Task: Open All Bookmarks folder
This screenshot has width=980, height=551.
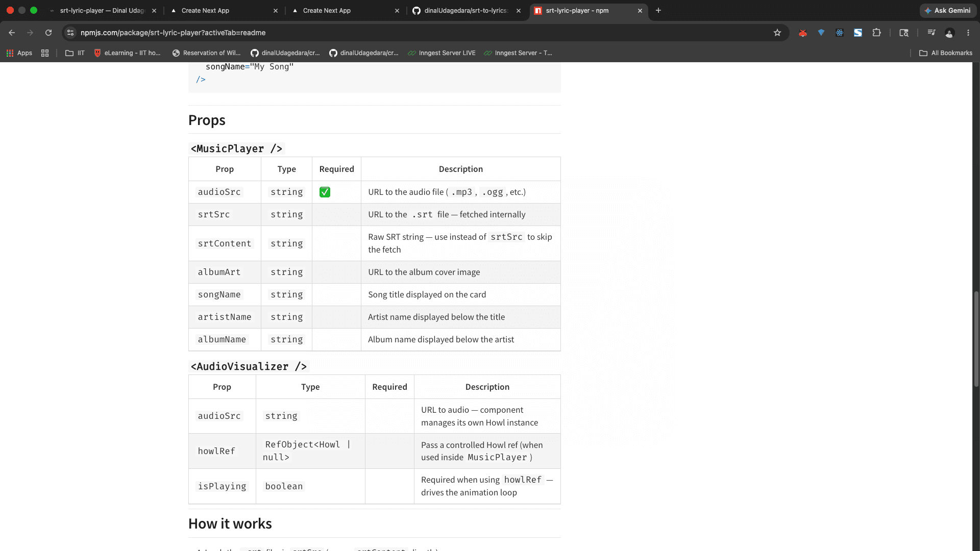Action: (x=946, y=53)
